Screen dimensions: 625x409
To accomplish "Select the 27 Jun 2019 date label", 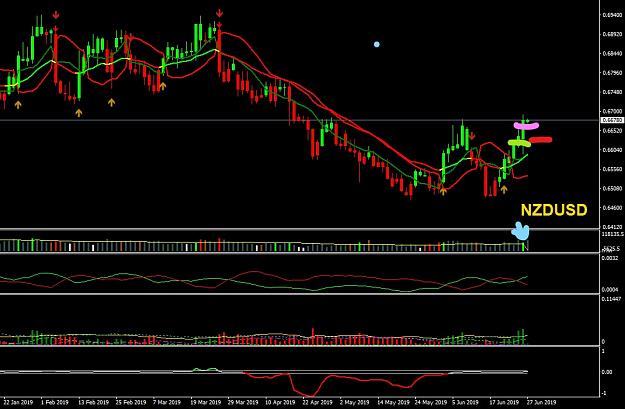I will coord(541,402).
